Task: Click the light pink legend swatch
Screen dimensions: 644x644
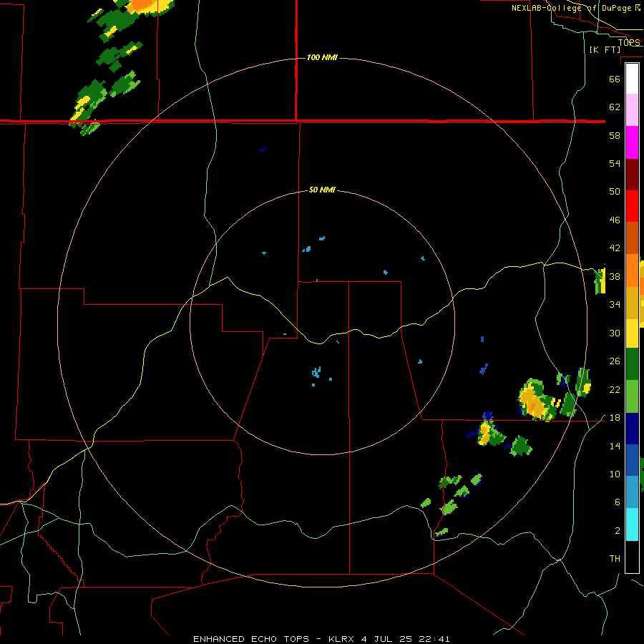Action: pyautogui.click(x=632, y=110)
